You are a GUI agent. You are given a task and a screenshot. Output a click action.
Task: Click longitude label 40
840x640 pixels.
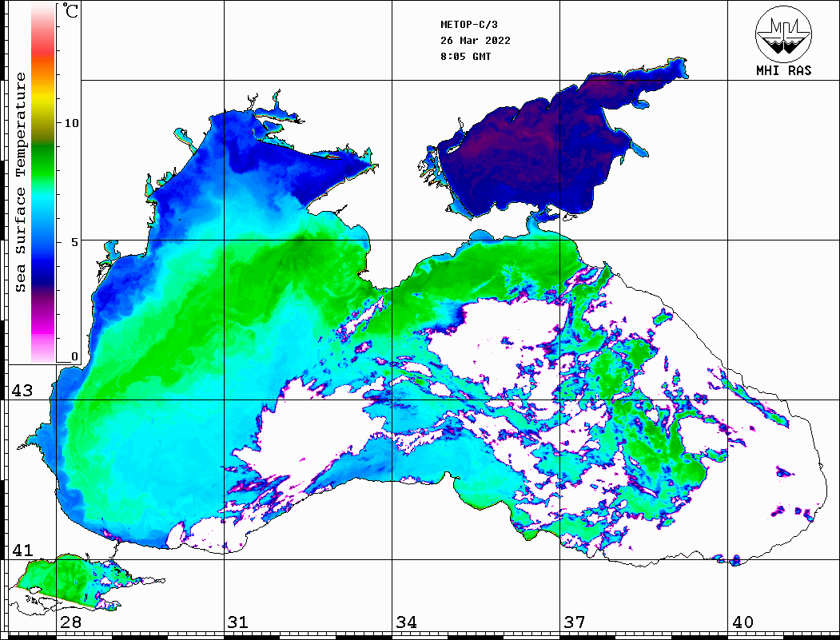[742, 622]
